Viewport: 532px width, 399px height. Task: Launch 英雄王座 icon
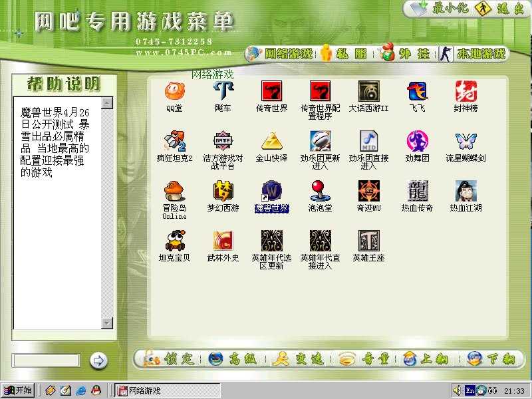click(x=369, y=241)
